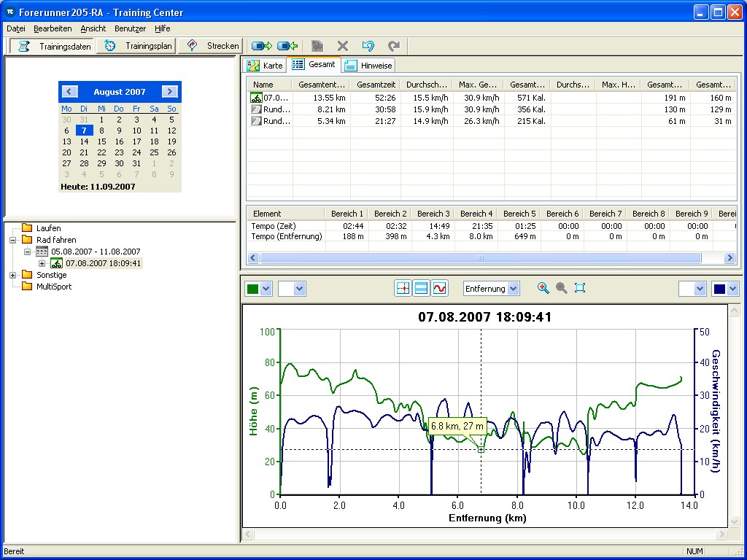The height and width of the screenshot is (560, 747).
Task: Toggle zone bands display button
Action: (x=421, y=288)
